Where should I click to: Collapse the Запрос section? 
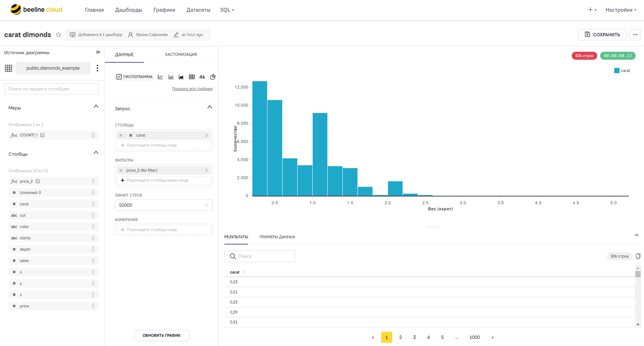210,107
